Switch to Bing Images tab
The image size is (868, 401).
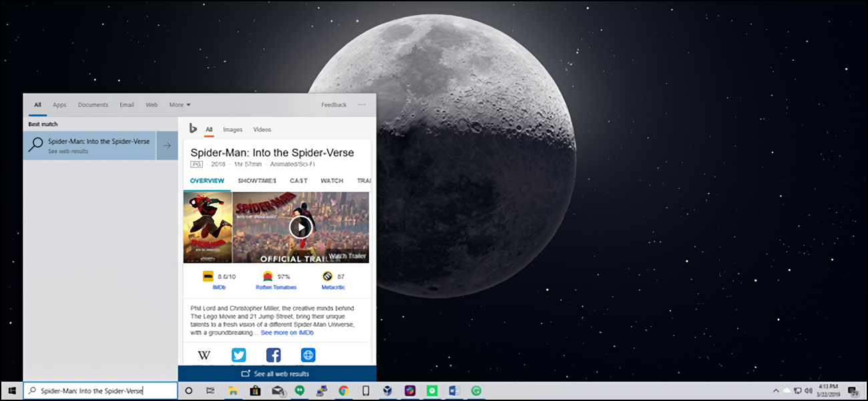pos(233,130)
